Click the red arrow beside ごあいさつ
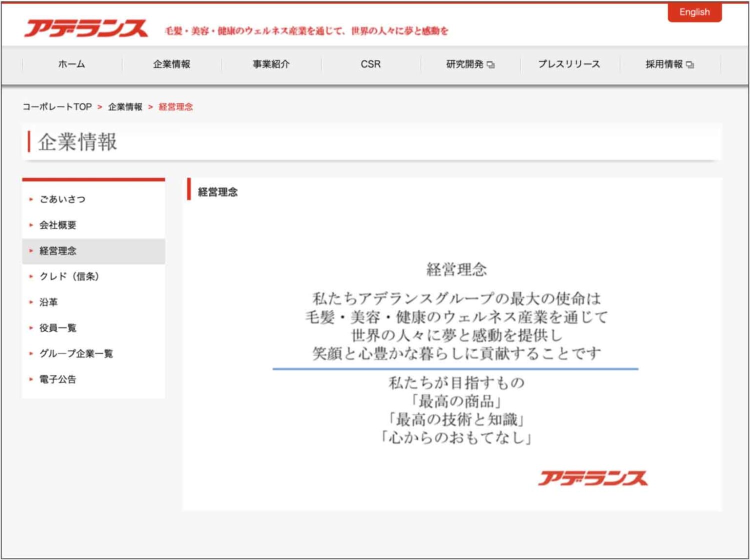 [x=31, y=199]
